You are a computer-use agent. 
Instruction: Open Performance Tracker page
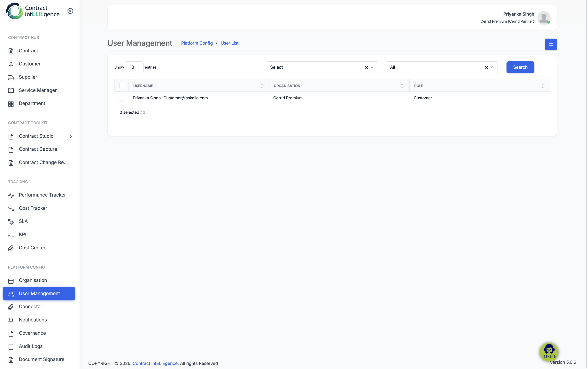point(39,195)
